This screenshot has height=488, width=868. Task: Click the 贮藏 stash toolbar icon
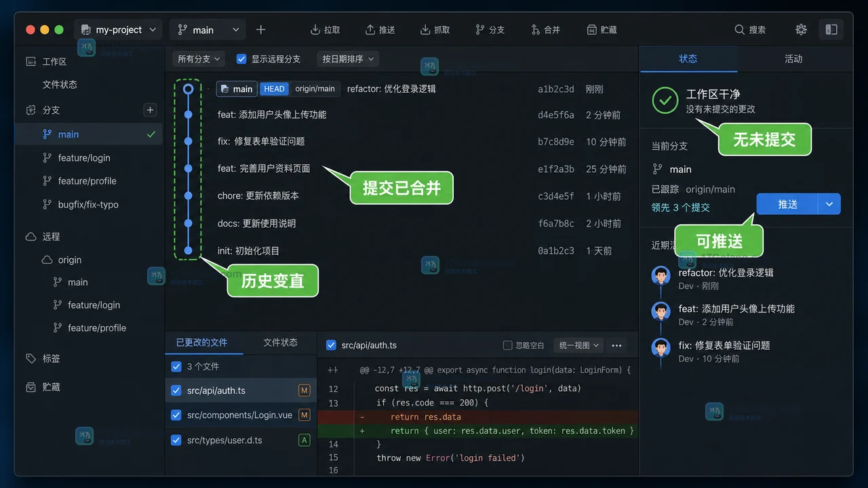tap(592, 30)
